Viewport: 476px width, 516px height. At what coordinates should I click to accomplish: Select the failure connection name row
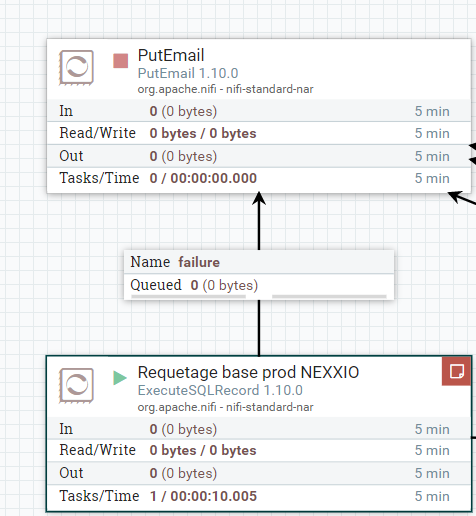tap(259, 262)
